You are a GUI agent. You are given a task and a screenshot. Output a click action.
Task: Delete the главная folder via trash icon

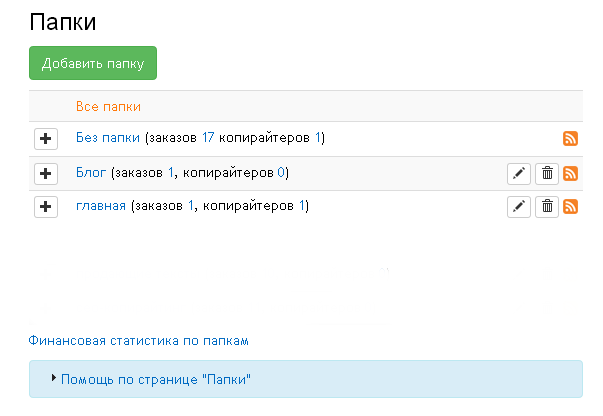click(x=547, y=207)
